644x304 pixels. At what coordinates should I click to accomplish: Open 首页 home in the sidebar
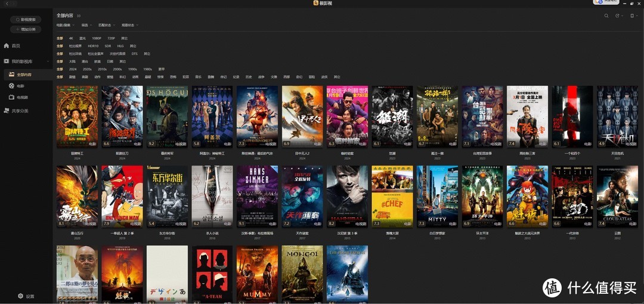click(x=16, y=45)
